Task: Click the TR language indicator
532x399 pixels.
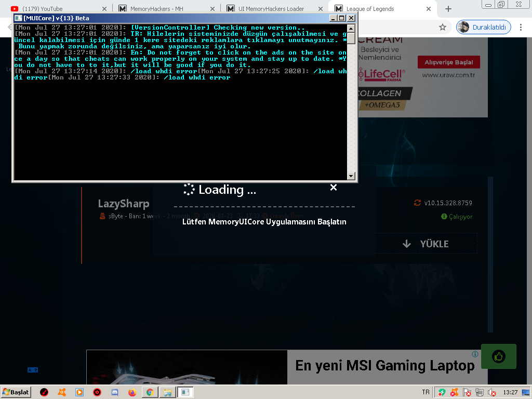Action: click(x=425, y=392)
